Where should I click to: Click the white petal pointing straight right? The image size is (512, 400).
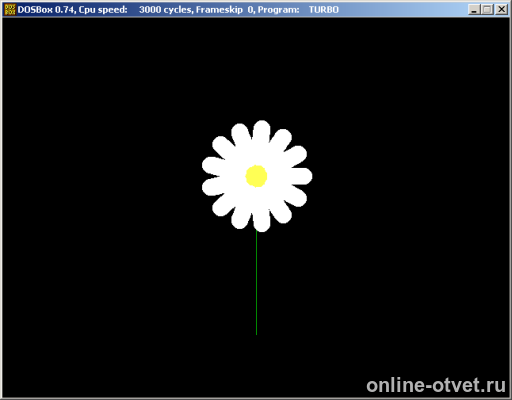pos(298,176)
